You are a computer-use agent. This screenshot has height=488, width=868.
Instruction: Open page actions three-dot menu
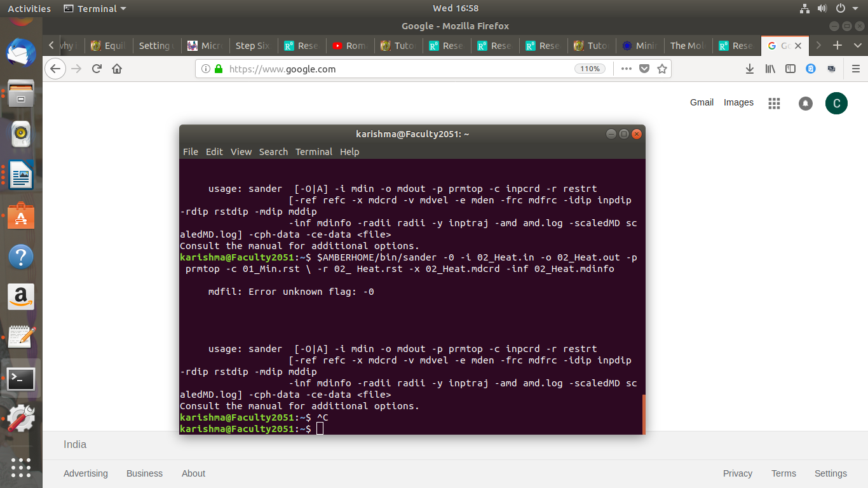[x=627, y=69]
